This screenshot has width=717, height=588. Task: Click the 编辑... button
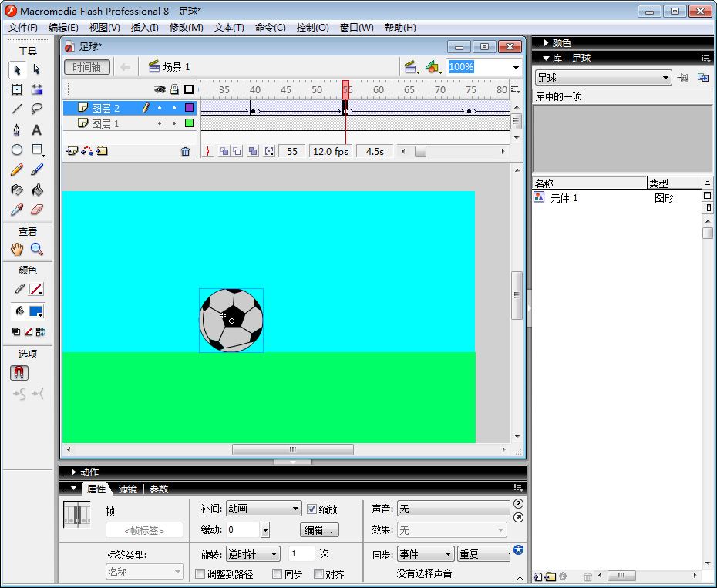pos(320,530)
